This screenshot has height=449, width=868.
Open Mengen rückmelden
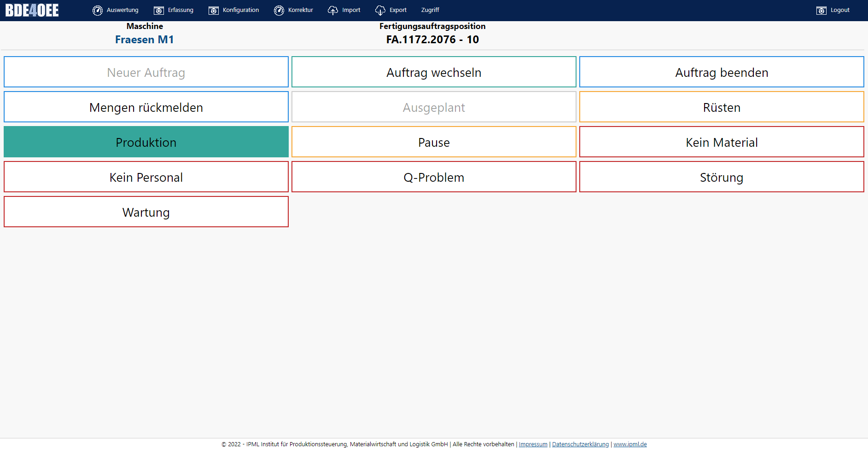click(146, 107)
